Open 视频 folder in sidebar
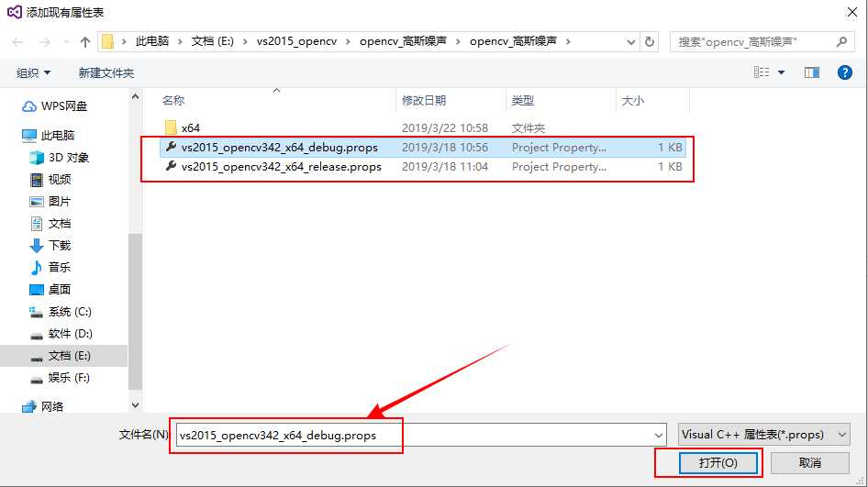The height and width of the screenshot is (487, 868). tap(50, 180)
